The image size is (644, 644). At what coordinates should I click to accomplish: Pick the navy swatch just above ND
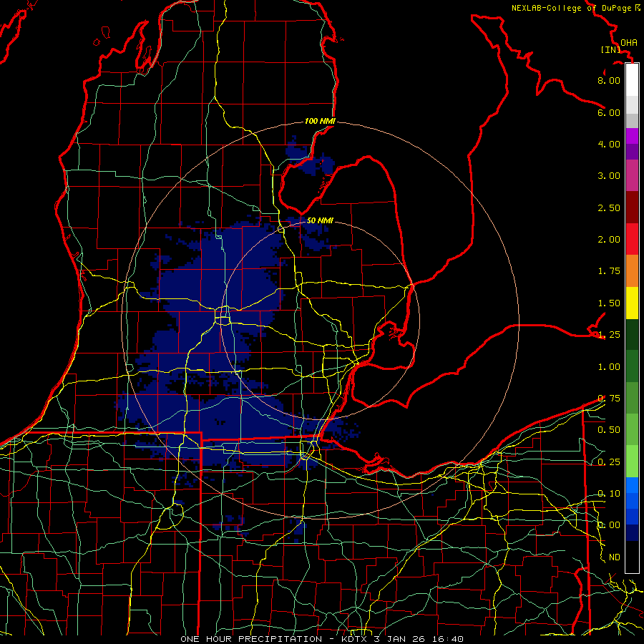click(632, 532)
